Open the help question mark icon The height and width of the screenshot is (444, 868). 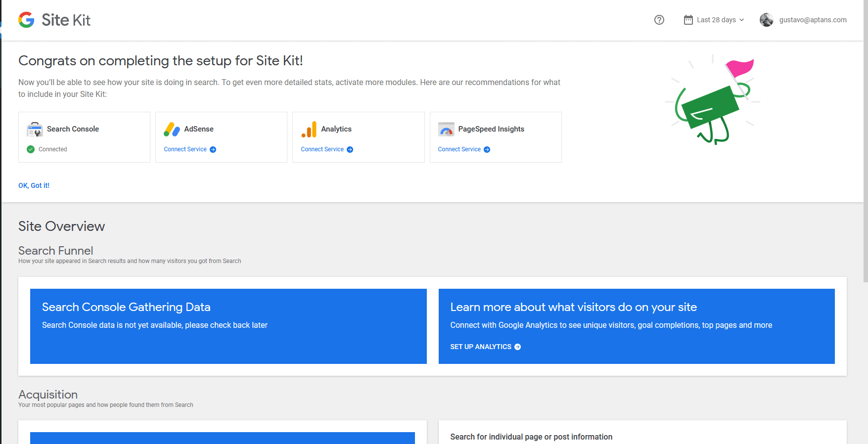coord(659,20)
